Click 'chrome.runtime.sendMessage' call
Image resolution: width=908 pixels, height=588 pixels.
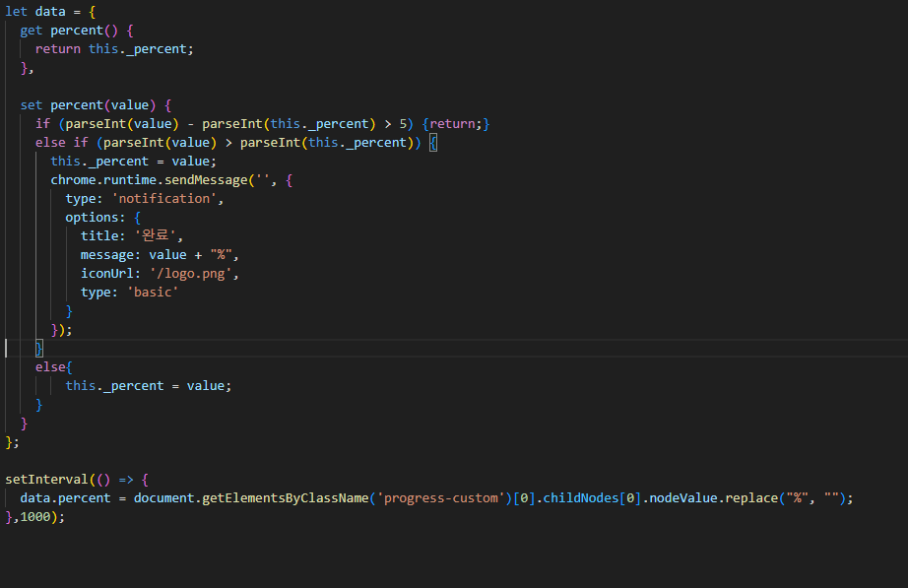pos(149,180)
